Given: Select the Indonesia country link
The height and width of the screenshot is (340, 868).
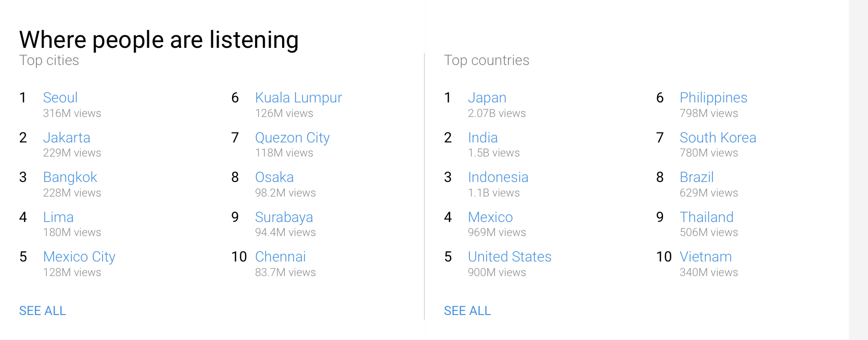Looking at the screenshot, I should pos(497,177).
